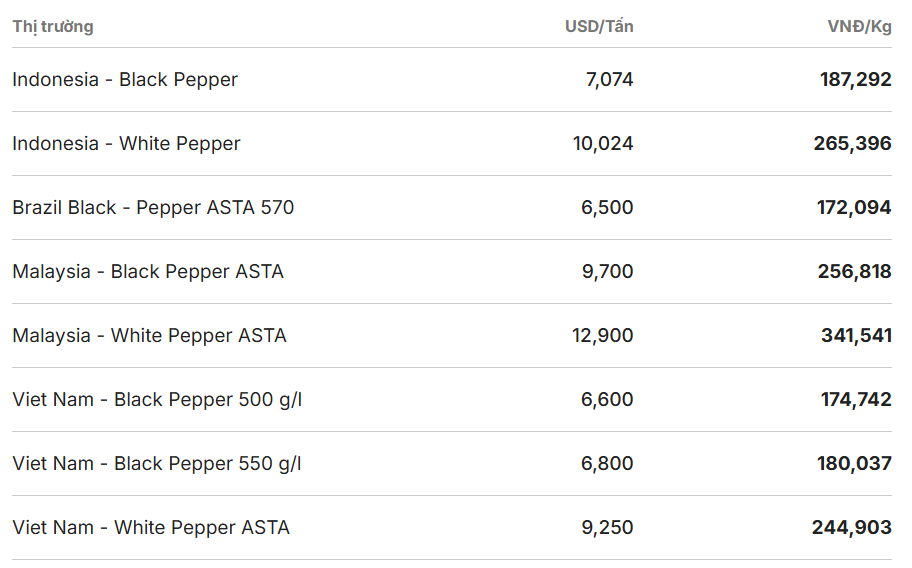The image size is (912, 568).
Task: Click the 7,074 USD price cell
Action: (x=610, y=80)
